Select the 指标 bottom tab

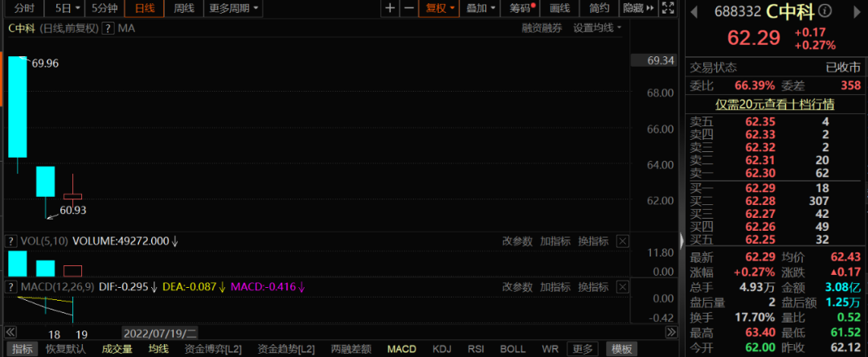[x=23, y=349]
